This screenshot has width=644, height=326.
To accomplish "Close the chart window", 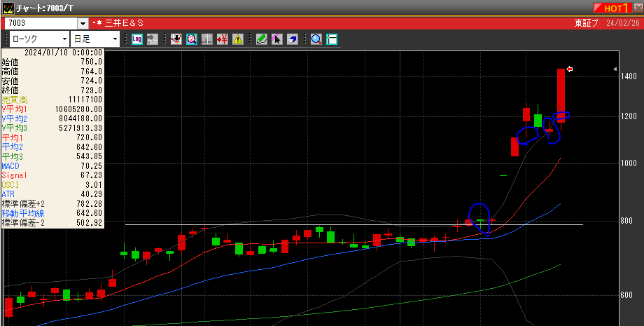I will coord(638,8).
